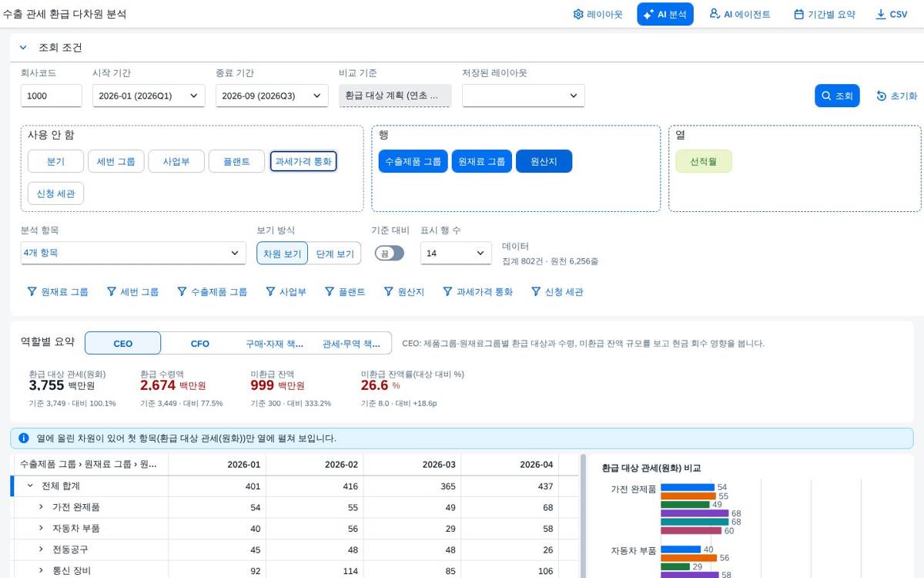Filter by 수출제품 그룹
Viewport: 924px width, 578px height.
(x=213, y=292)
